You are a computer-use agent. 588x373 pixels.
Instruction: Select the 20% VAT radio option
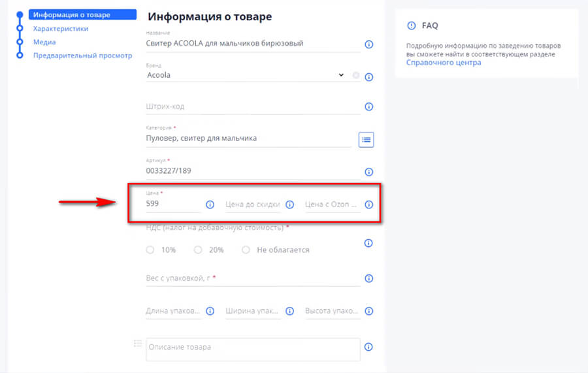click(x=198, y=250)
